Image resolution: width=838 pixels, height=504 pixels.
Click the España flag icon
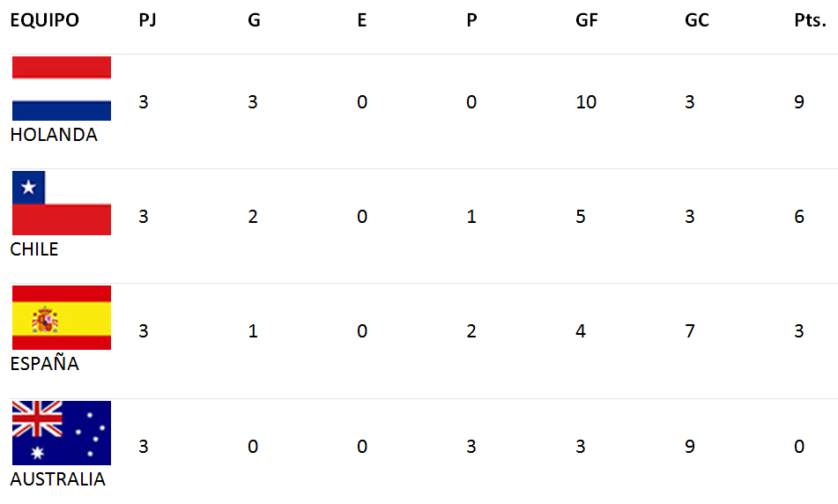click(62, 317)
